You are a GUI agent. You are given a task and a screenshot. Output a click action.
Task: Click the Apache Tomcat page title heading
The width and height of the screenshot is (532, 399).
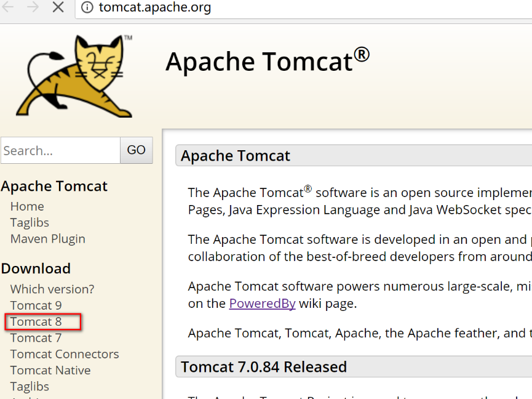click(x=268, y=61)
